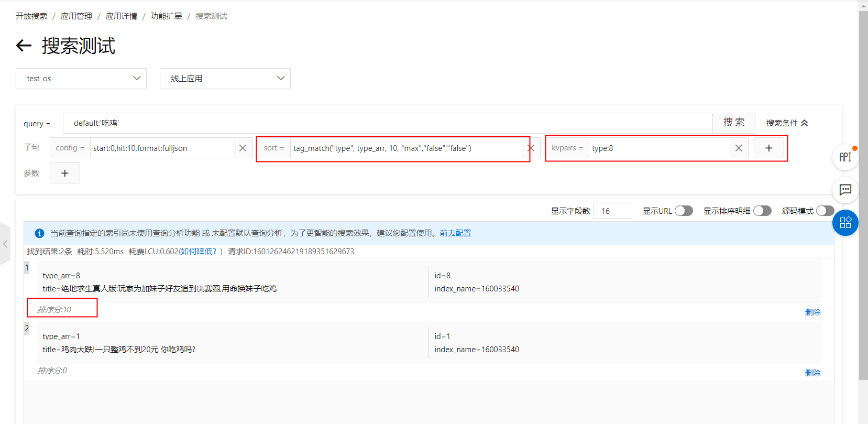Remove the config clause with its X
Viewport: 868px width, 424px height.
click(243, 148)
